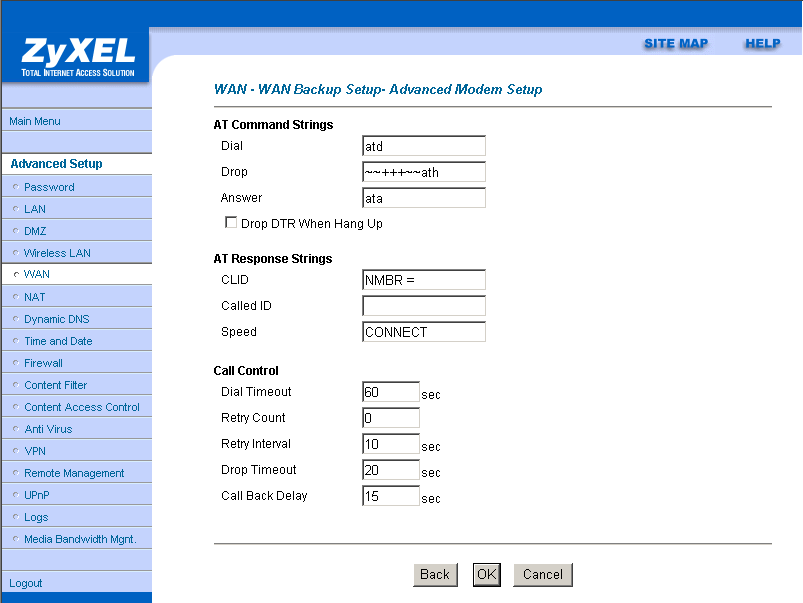Click the Wireless LAN bullet icon
The width and height of the screenshot is (803, 603).
click(16, 253)
